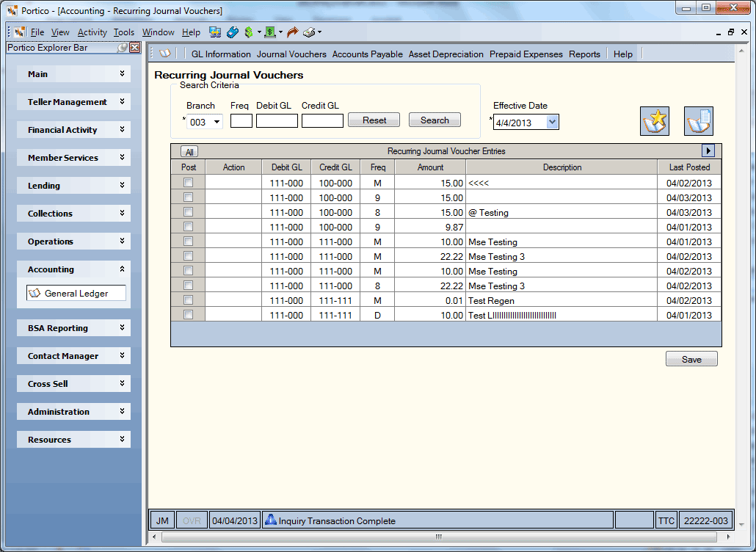Open printer icon dropdown arrow

coord(319,32)
